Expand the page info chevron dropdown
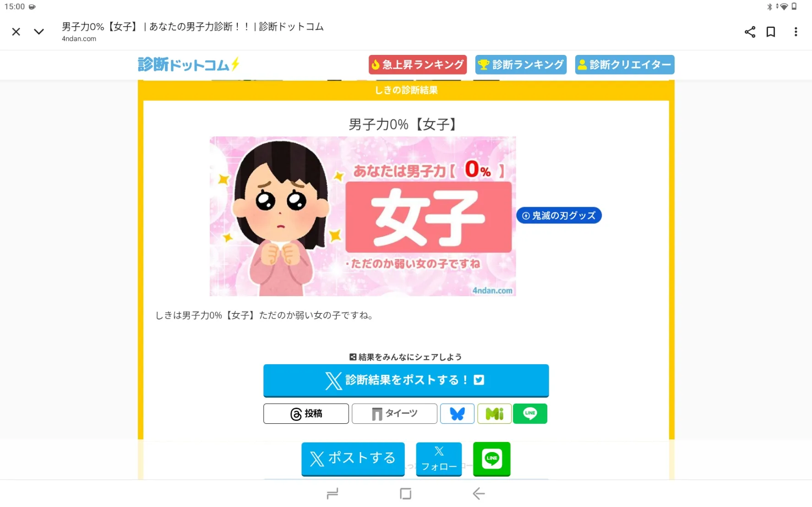 39,32
